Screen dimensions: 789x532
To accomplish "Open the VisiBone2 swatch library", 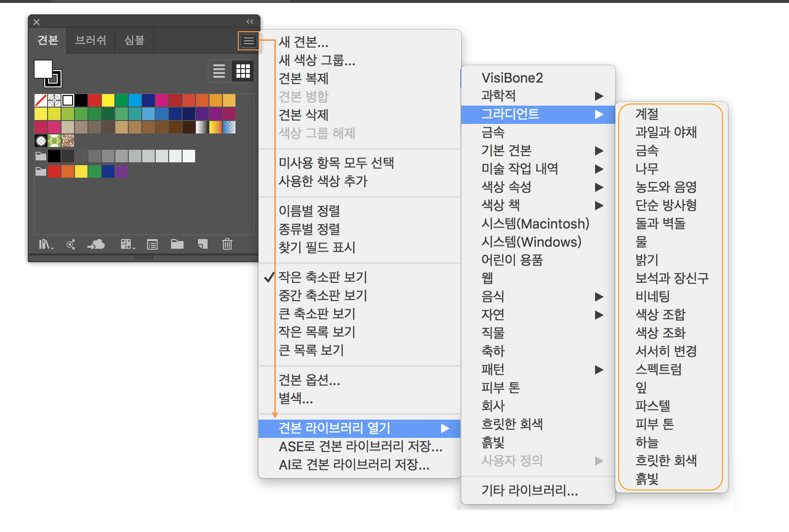I will (538, 78).
